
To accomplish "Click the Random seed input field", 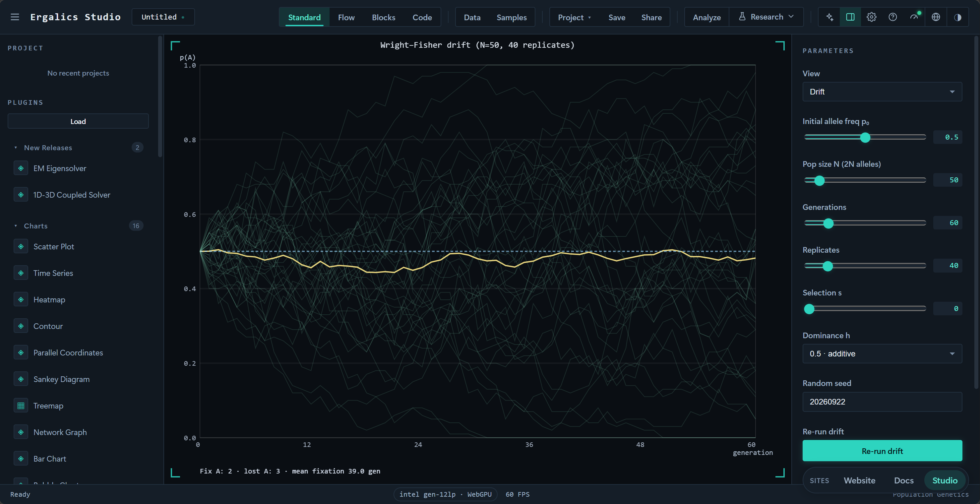I will pos(882,402).
